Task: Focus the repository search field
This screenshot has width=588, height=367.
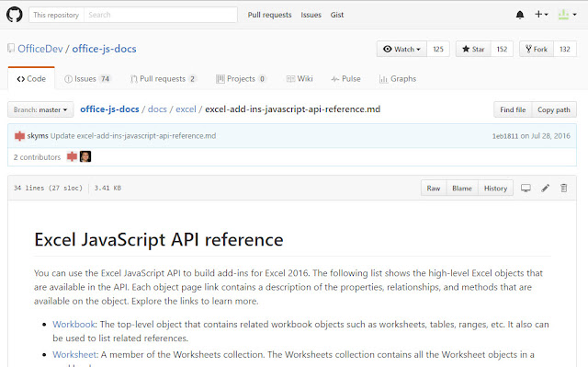Action: [161, 15]
